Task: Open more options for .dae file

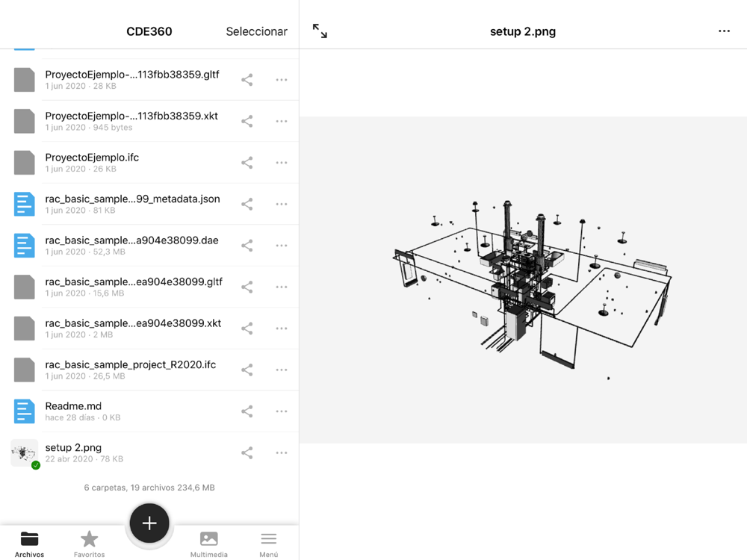Action: coord(282,245)
